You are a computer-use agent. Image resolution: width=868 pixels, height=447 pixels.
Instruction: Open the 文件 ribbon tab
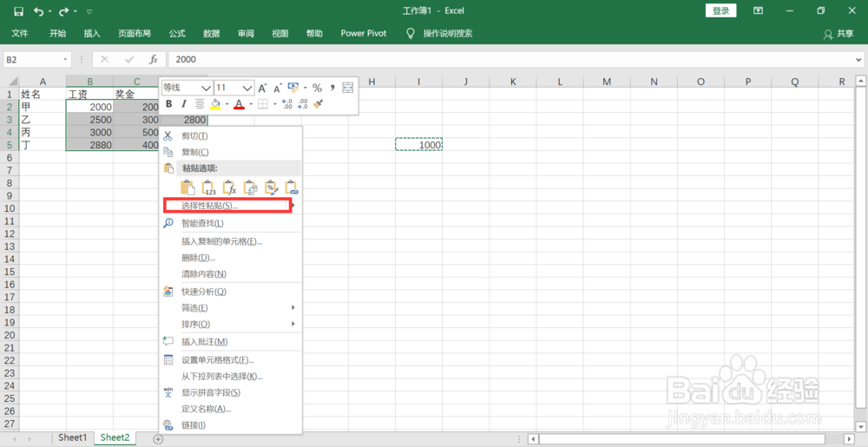(20, 33)
